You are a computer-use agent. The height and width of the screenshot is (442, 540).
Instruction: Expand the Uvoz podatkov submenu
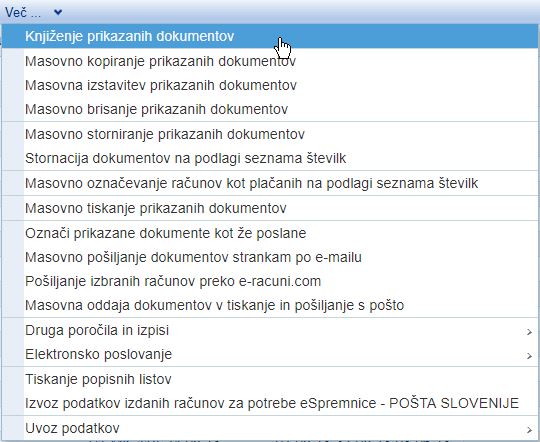270,428
